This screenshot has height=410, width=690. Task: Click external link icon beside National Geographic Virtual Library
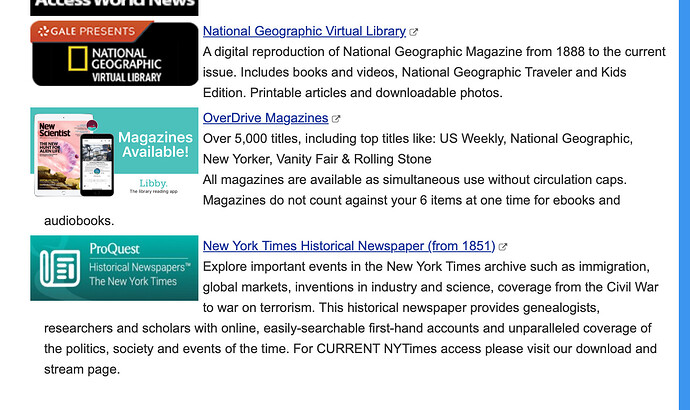(x=414, y=32)
